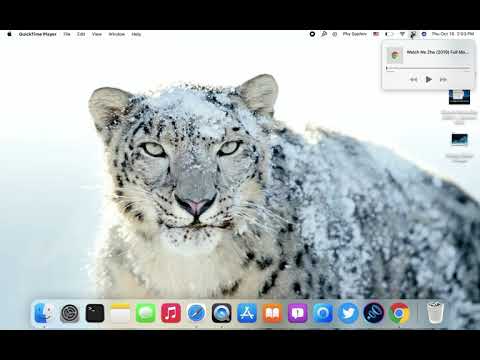The width and height of the screenshot is (480, 360).
Task: Click the Now Playing menu bar icon
Action: coord(413,34)
